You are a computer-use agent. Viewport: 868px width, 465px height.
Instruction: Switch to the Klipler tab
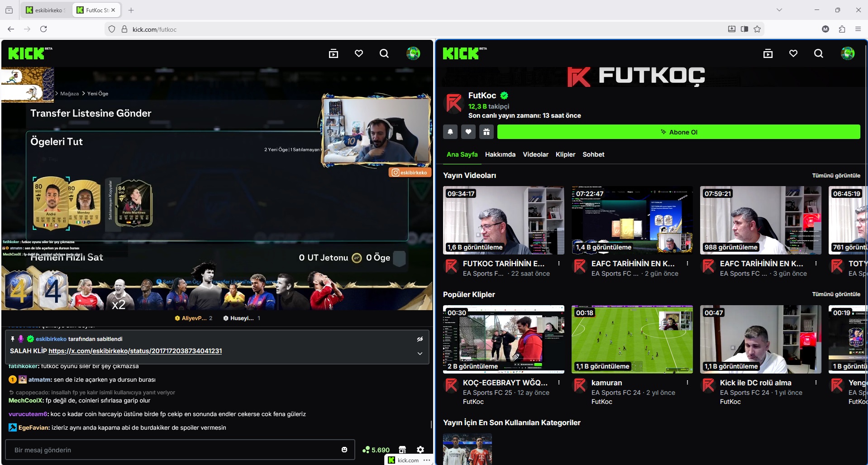point(566,154)
